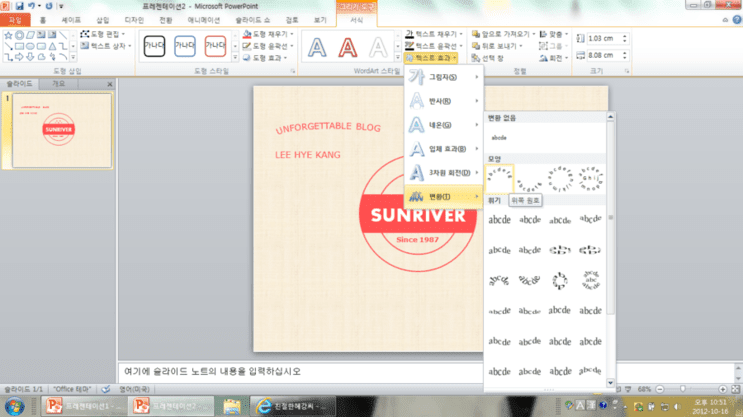The width and height of the screenshot is (743, 417).
Task: Select the Button transform text shape
Action: 590,179
